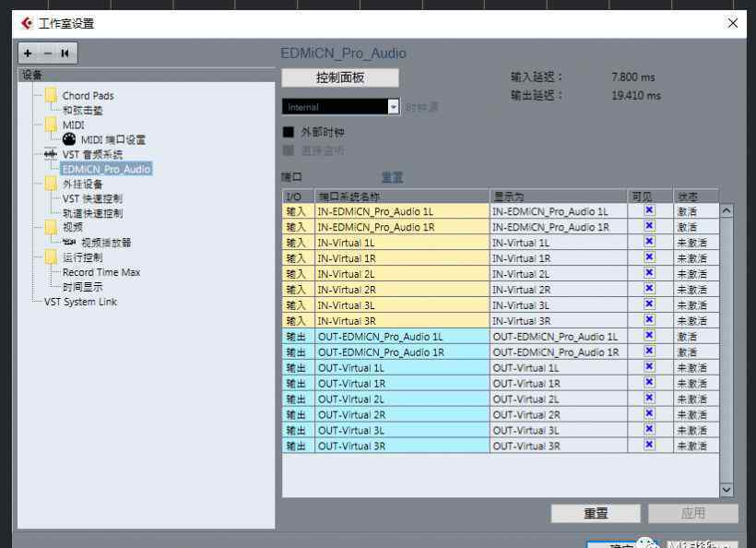This screenshot has width=756, height=548.
Task: Click the 重置 button at the bottom
Action: (x=596, y=513)
